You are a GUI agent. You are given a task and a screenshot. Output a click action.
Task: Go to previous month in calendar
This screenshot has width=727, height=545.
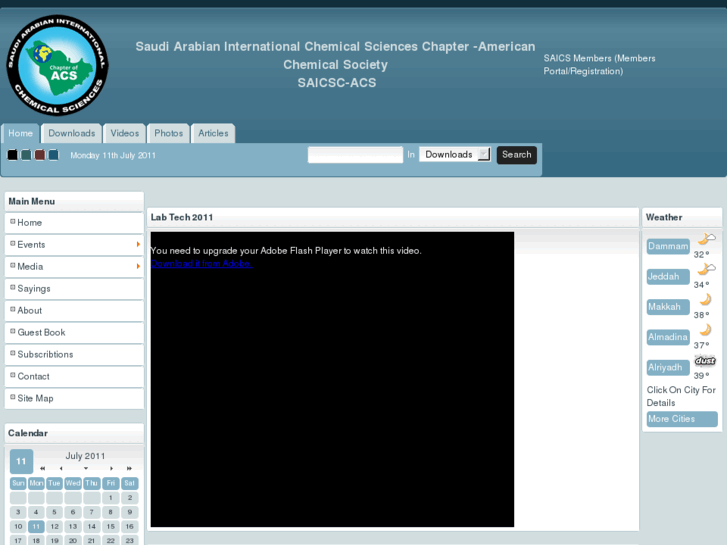(x=61, y=468)
